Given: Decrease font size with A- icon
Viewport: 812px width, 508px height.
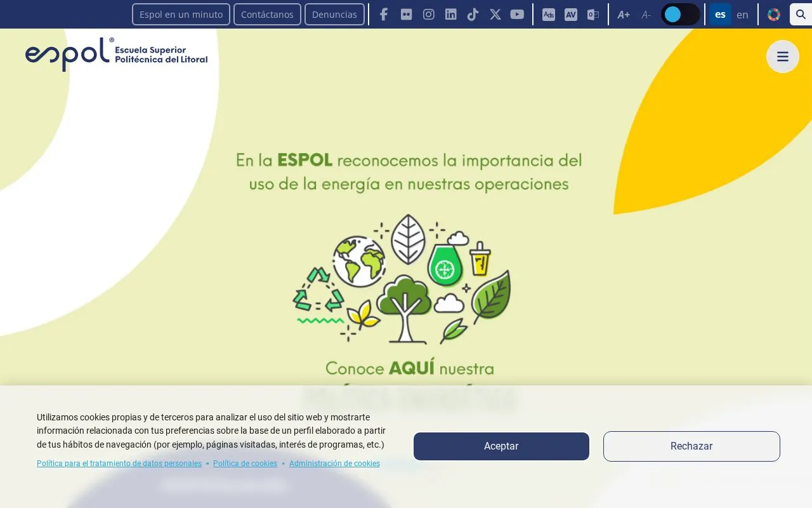Looking at the screenshot, I should (646, 14).
